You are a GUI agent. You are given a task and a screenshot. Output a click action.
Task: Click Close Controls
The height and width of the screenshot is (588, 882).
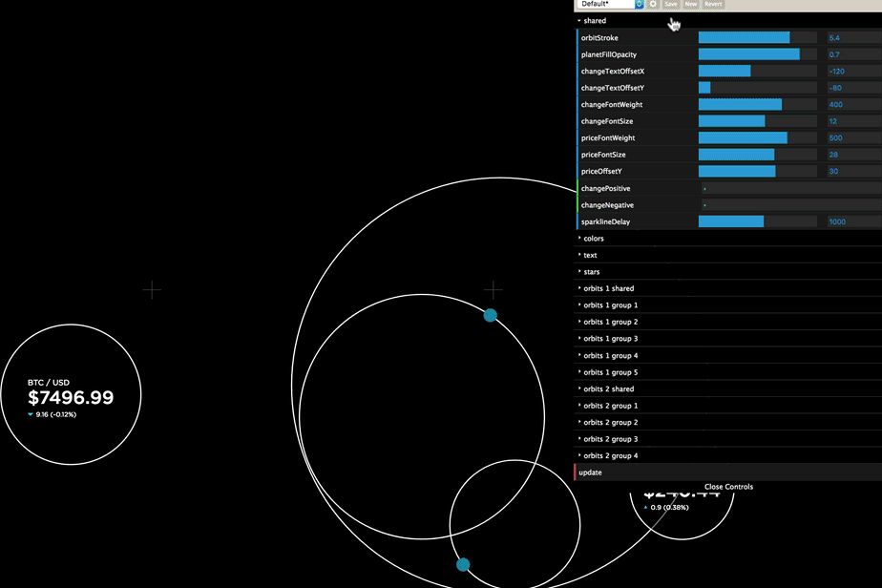point(728,487)
